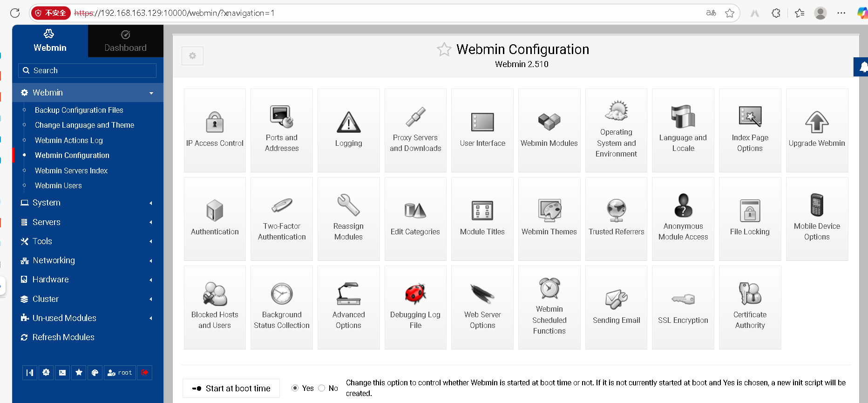Open File Locking settings
868x403 pixels.
[750, 219]
